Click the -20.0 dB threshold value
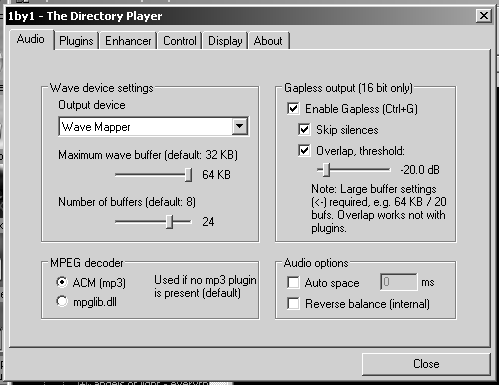 pyautogui.click(x=420, y=170)
